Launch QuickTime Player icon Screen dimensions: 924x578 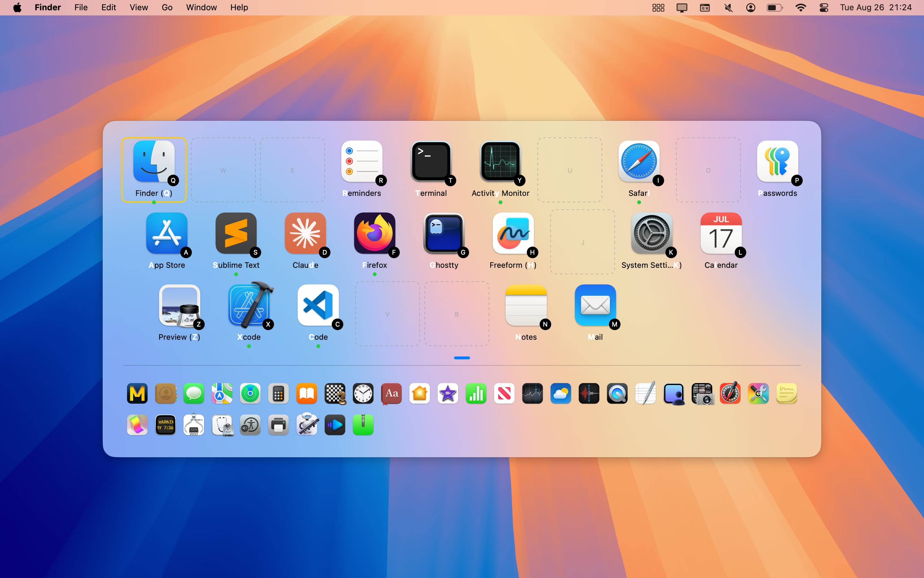617,393
